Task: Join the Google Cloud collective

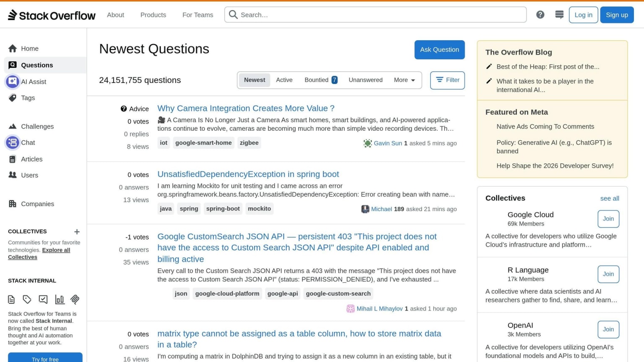Action: (608, 219)
